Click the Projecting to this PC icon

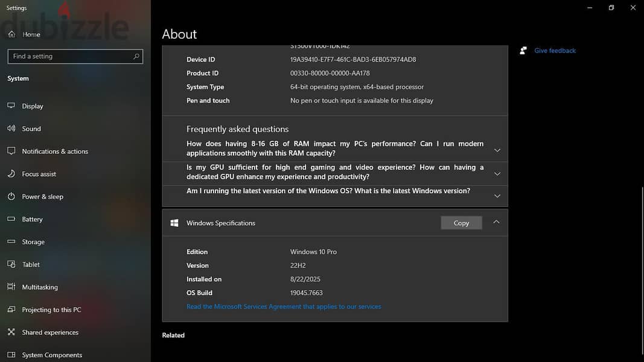11,309
